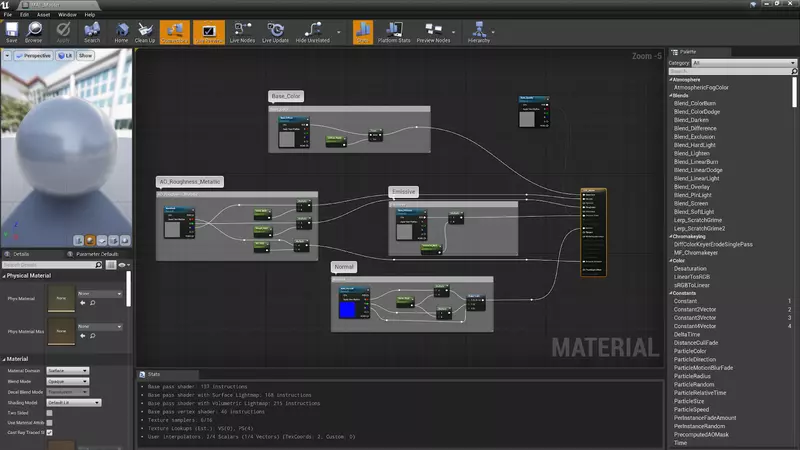800x450 pixels.
Task: Open Blend Mode Opaque dropdown
Action: [67, 382]
